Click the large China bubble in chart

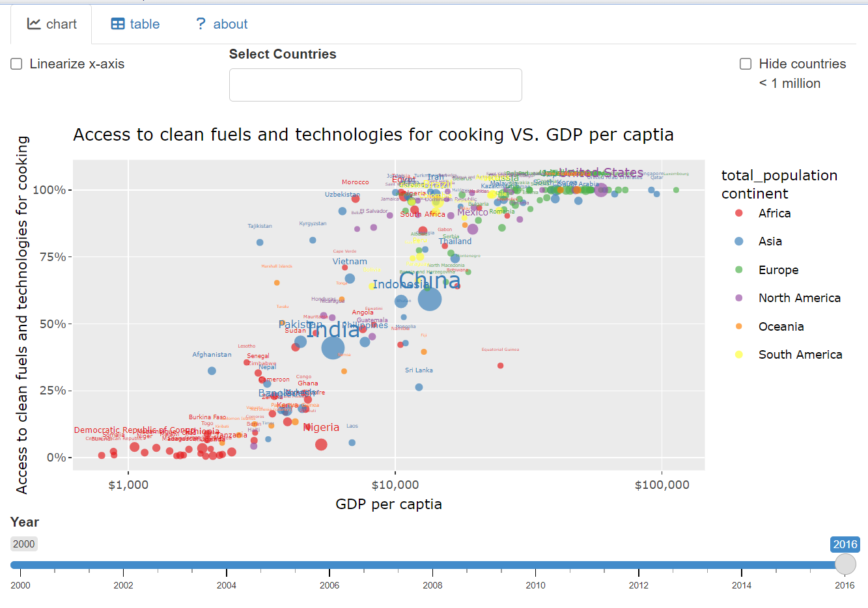430,299
